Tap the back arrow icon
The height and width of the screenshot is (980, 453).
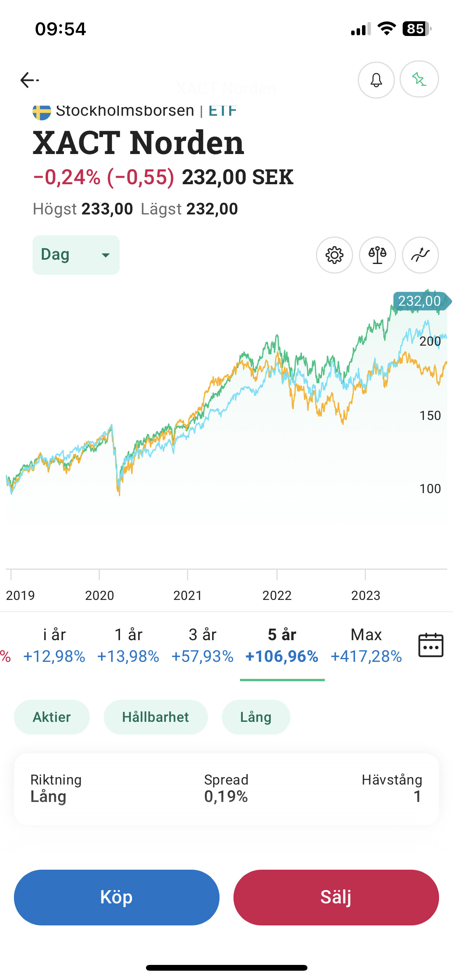point(29,80)
